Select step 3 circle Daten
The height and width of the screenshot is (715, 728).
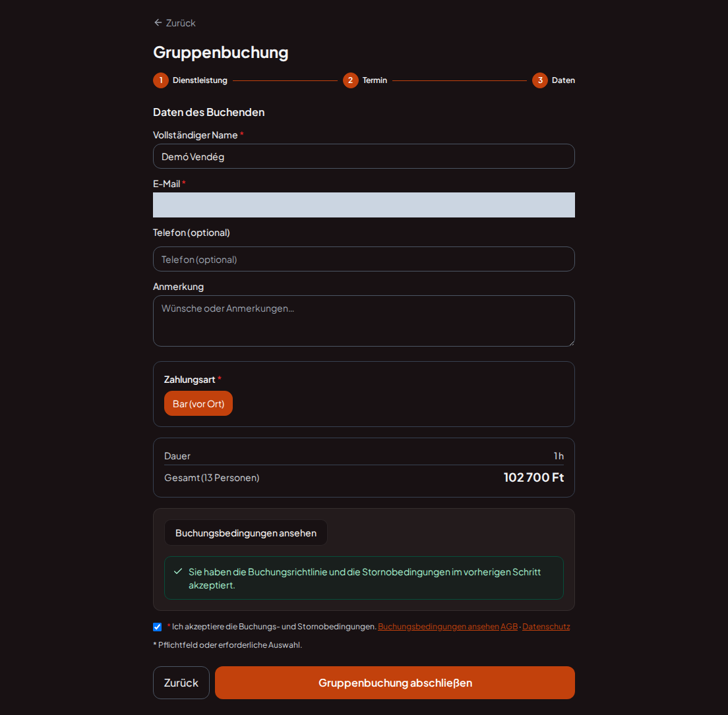coord(540,80)
